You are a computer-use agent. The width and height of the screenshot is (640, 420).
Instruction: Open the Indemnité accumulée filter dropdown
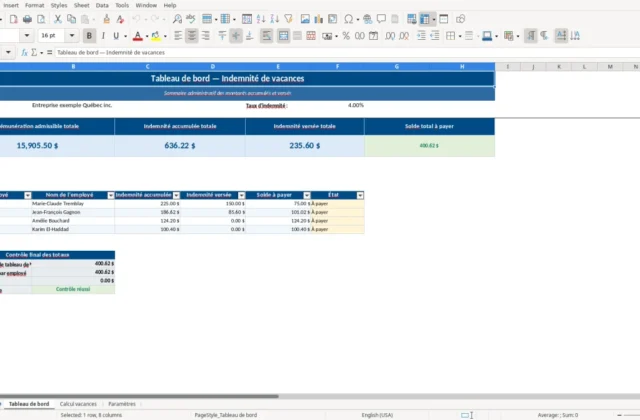click(x=176, y=196)
